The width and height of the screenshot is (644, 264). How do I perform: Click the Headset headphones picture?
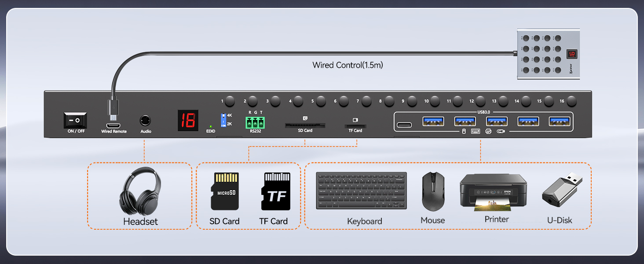point(140,191)
